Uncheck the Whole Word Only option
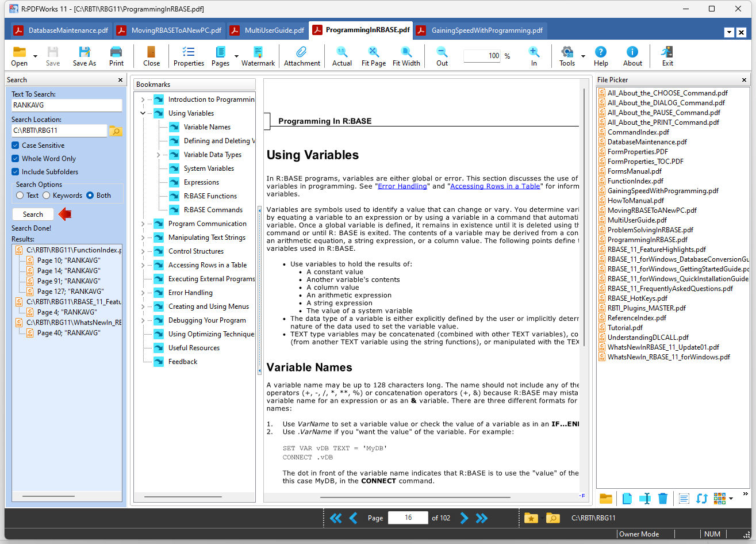Image resolution: width=756 pixels, height=544 pixels. 16,159
